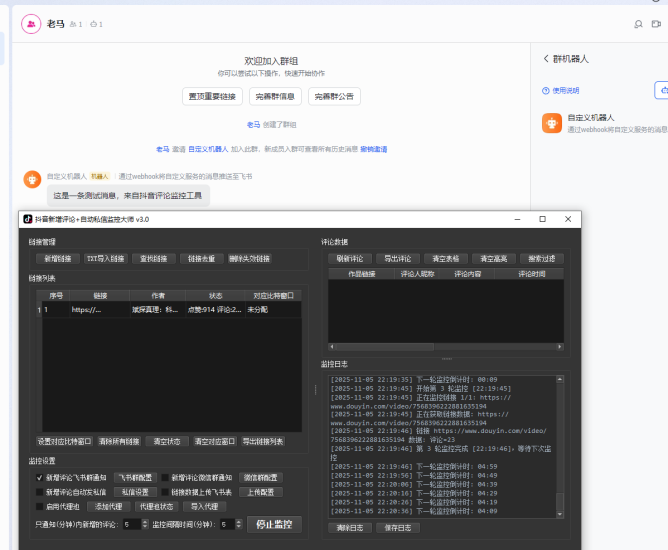668x550 pixels.
Task: Enable 新增评论微信群通知 checkbox
Action: [165, 478]
